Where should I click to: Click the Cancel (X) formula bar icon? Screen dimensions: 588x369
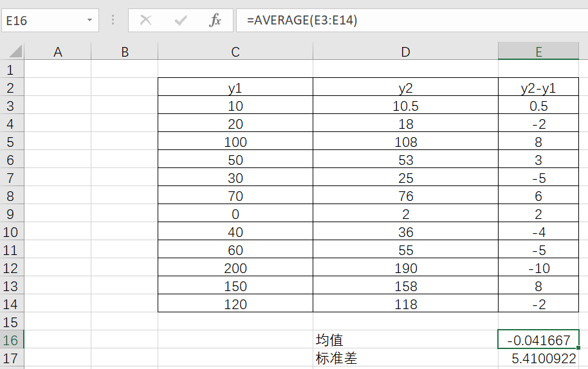click(145, 20)
